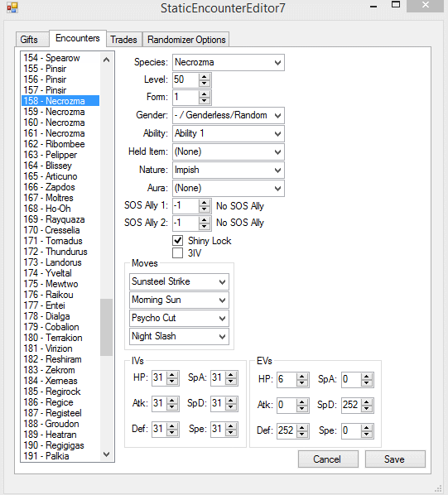
Task: Open the Aura dropdown
Action: point(229,189)
